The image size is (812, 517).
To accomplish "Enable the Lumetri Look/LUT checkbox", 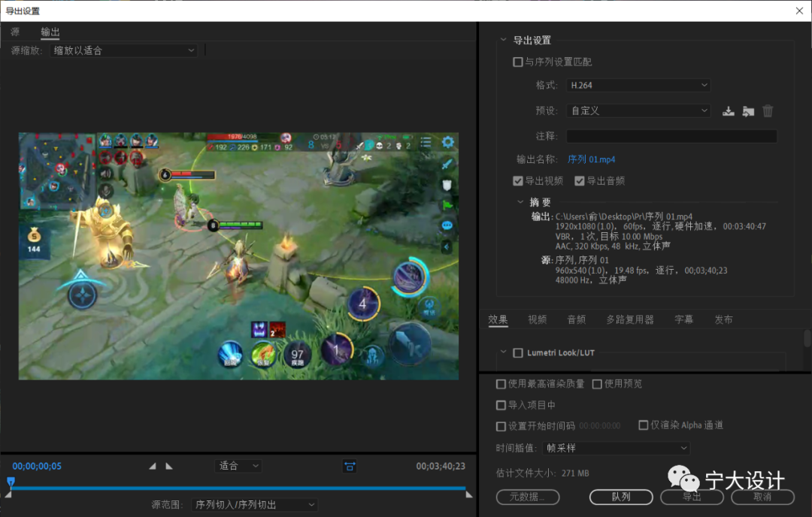I will click(x=518, y=353).
